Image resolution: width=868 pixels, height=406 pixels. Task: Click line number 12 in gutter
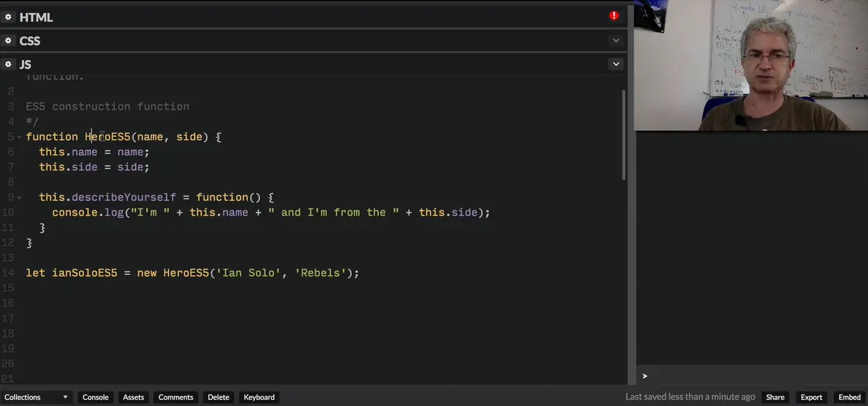point(8,243)
